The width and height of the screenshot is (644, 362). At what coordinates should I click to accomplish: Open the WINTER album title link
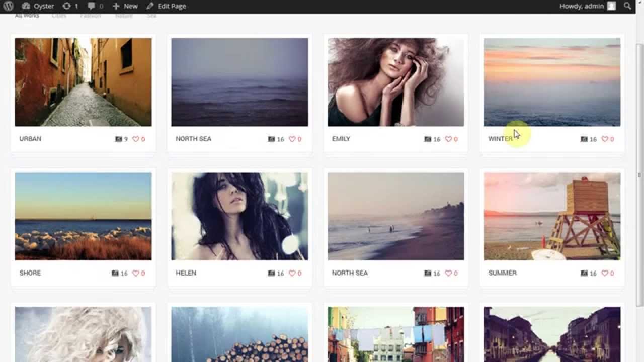tap(501, 138)
